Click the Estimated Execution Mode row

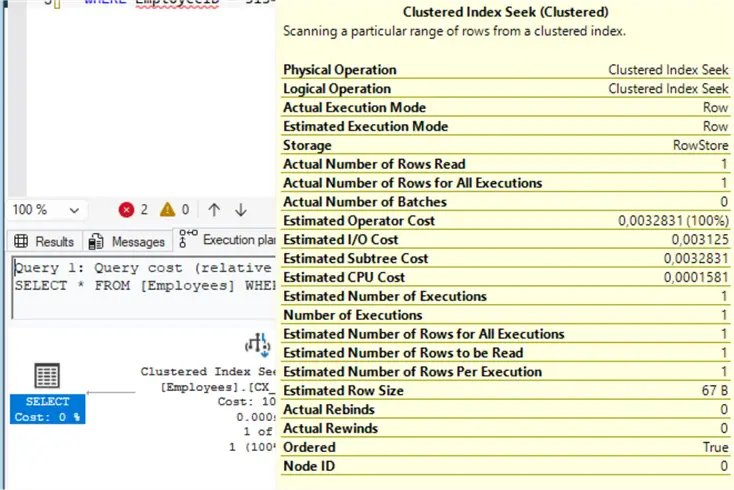point(506,126)
